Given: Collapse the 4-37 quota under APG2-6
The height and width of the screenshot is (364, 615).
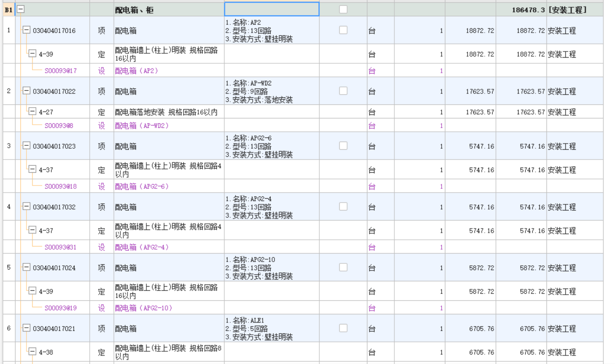Looking at the screenshot, I should tap(32, 169).
